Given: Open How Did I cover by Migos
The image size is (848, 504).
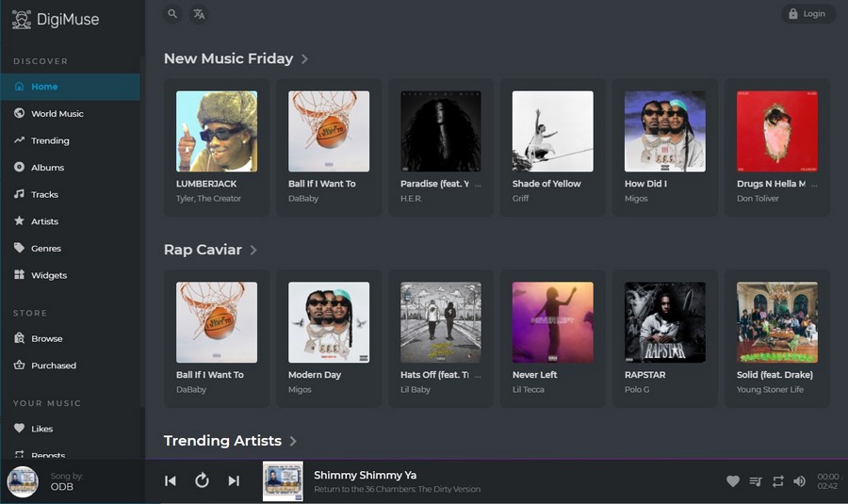Looking at the screenshot, I should [x=665, y=131].
